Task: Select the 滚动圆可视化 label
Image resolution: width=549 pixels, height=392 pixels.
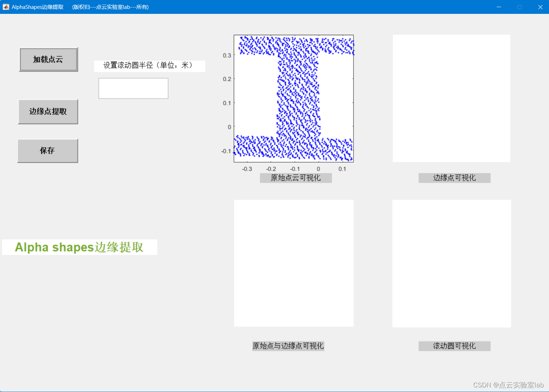Action: point(454,346)
